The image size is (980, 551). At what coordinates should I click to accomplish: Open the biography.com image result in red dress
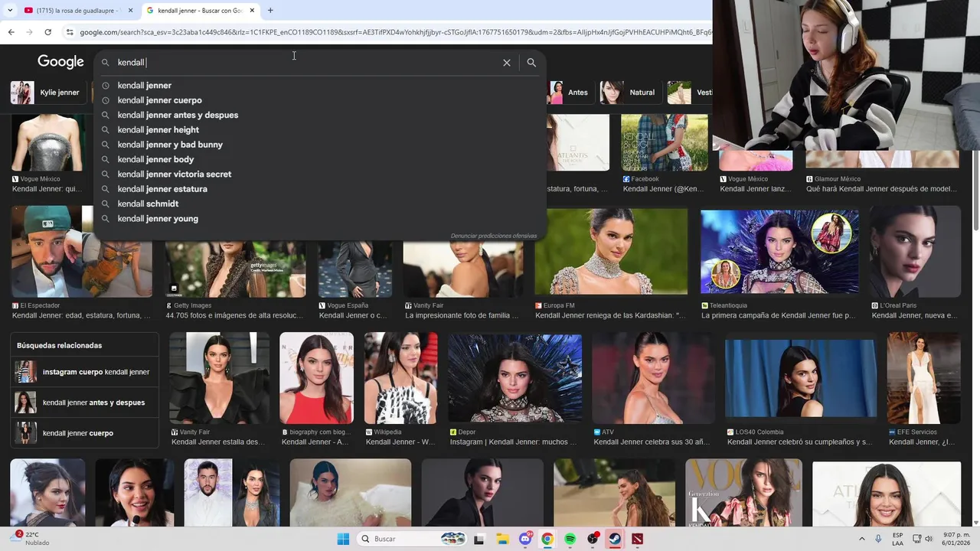point(316,378)
